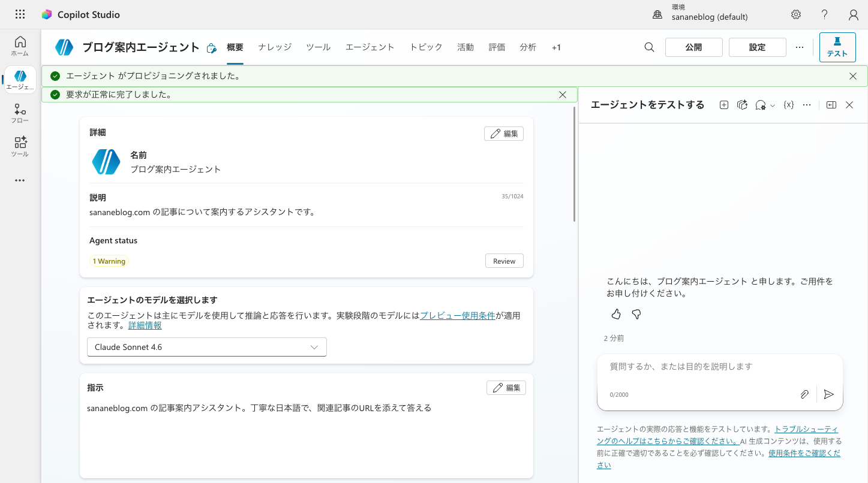The width and height of the screenshot is (868, 483).
Task: Switch to the トピック tab
Action: click(x=426, y=47)
